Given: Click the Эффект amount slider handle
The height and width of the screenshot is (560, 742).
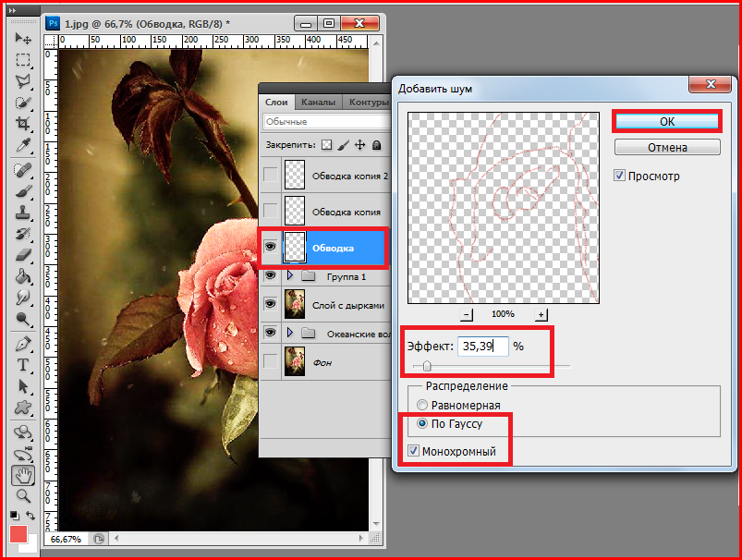Looking at the screenshot, I should pyautogui.click(x=427, y=366).
